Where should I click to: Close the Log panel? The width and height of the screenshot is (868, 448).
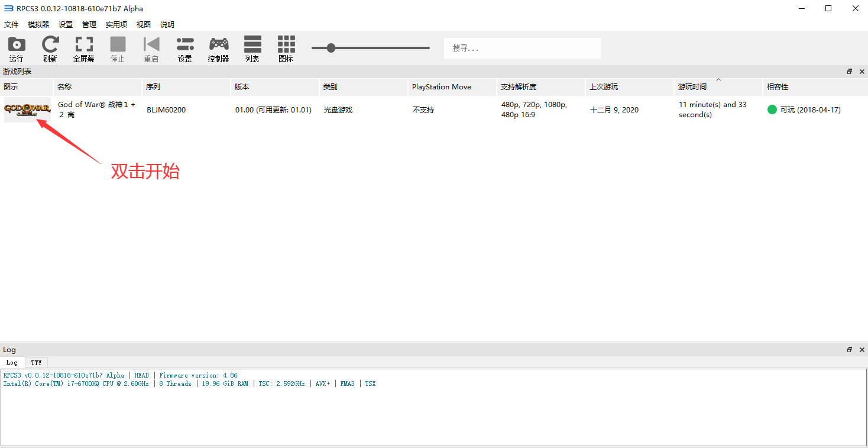click(861, 350)
